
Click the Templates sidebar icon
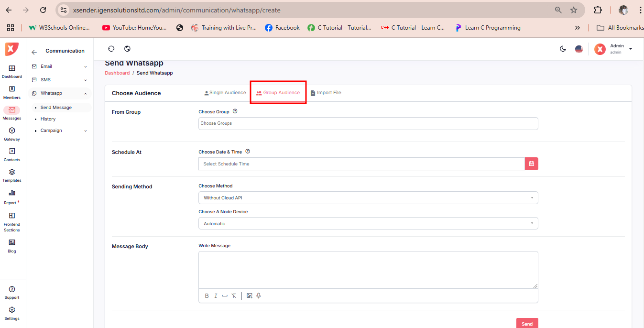pos(12,175)
